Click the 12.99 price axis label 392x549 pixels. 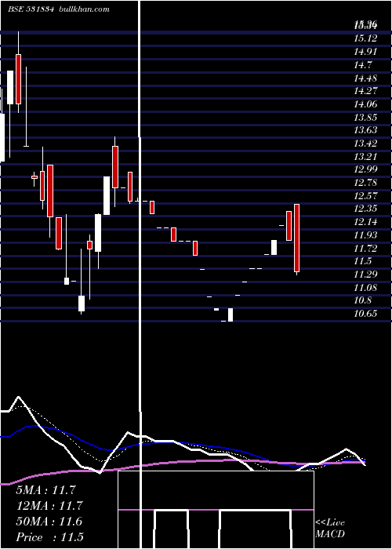(365, 169)
